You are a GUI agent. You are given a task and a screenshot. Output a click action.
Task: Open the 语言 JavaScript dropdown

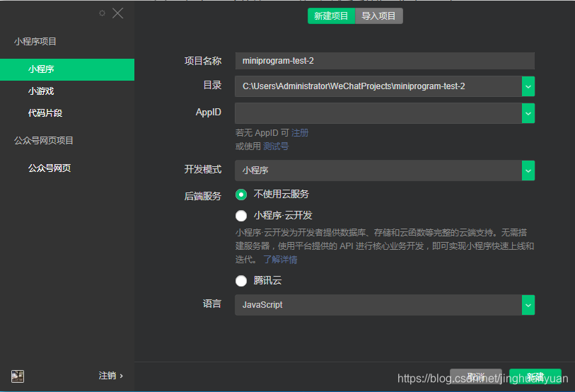385,305
